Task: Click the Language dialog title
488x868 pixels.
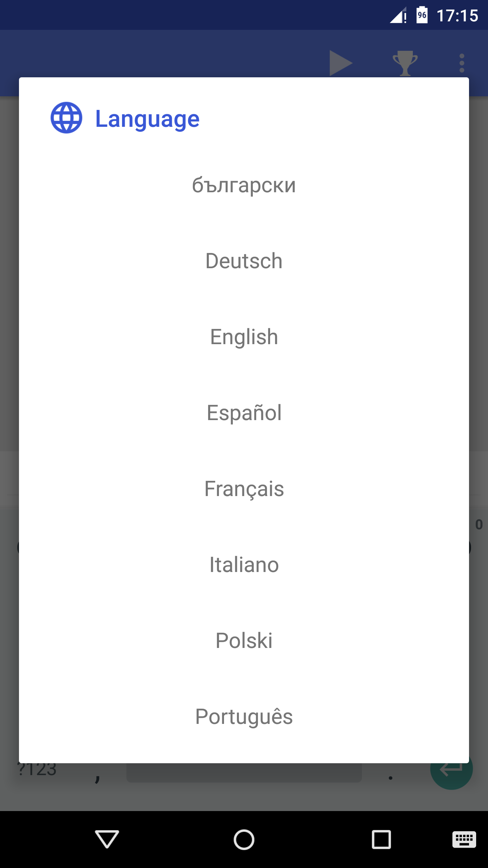Action: tap(147, 119)
